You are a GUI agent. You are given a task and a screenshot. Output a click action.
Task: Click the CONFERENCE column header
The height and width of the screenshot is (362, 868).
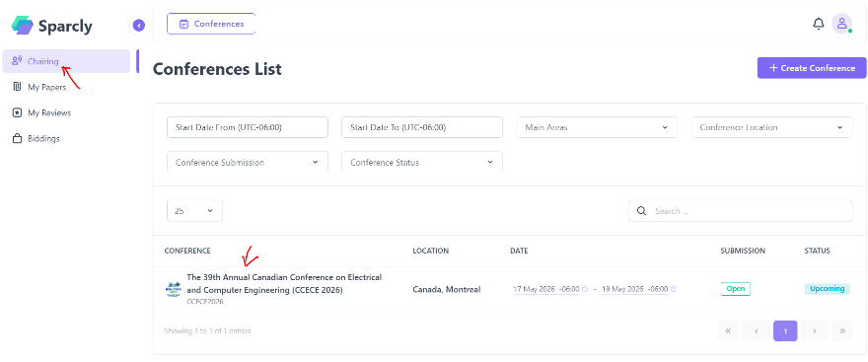pyautogui.click(x=187, y=251)
